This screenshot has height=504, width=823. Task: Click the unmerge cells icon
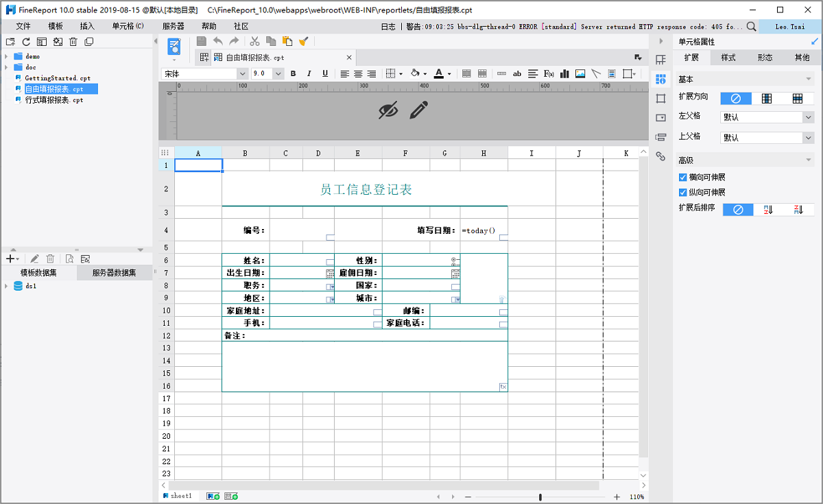tap(482, 73)
